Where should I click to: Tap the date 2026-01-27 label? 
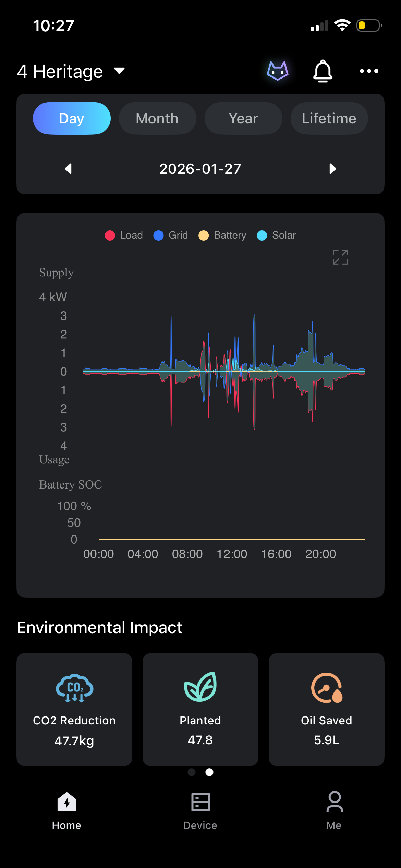pos(200,169)
